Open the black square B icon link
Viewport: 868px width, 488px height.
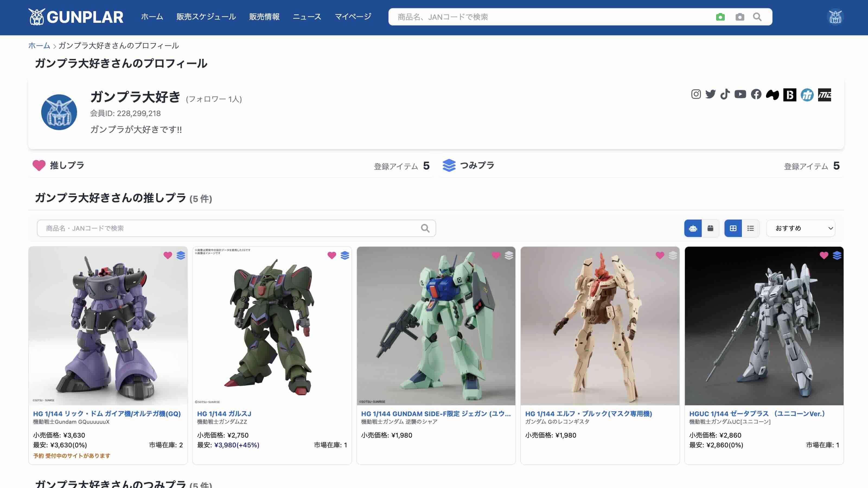click(790, 95)
